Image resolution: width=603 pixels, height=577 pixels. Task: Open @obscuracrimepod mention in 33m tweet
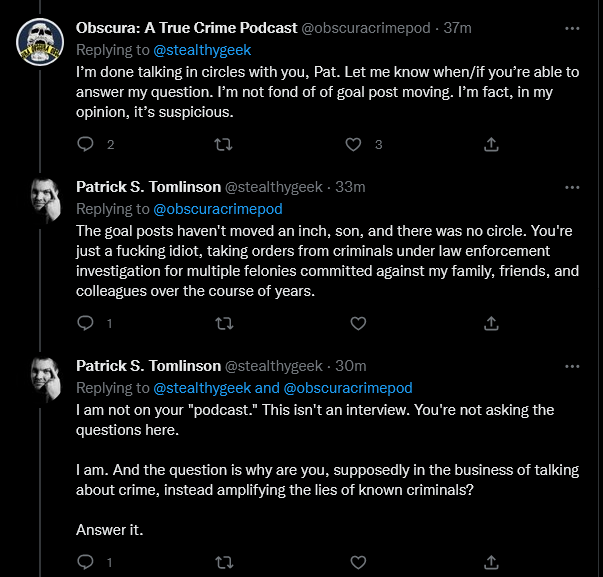(218, 209)
